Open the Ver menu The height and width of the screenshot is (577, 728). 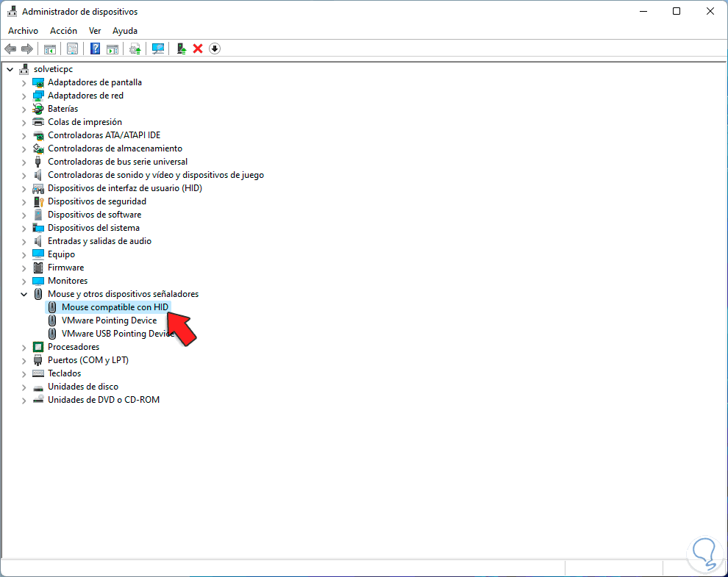[95, 31]
